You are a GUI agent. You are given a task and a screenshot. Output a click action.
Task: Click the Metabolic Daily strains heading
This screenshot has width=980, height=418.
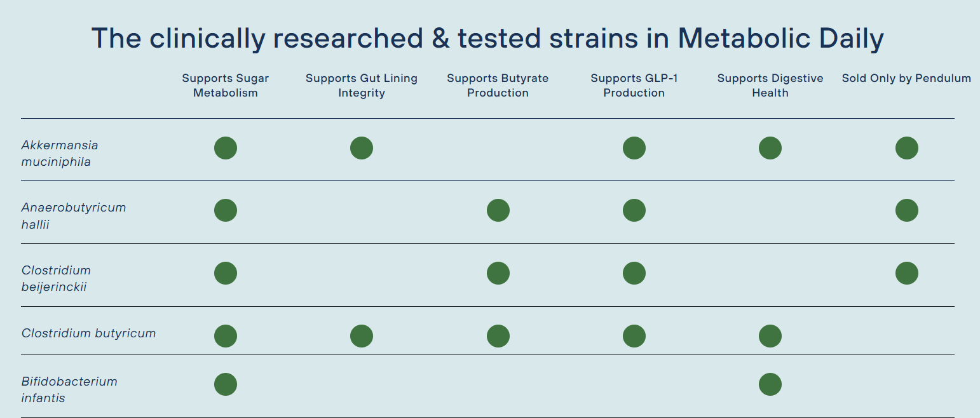pos(487,39)
